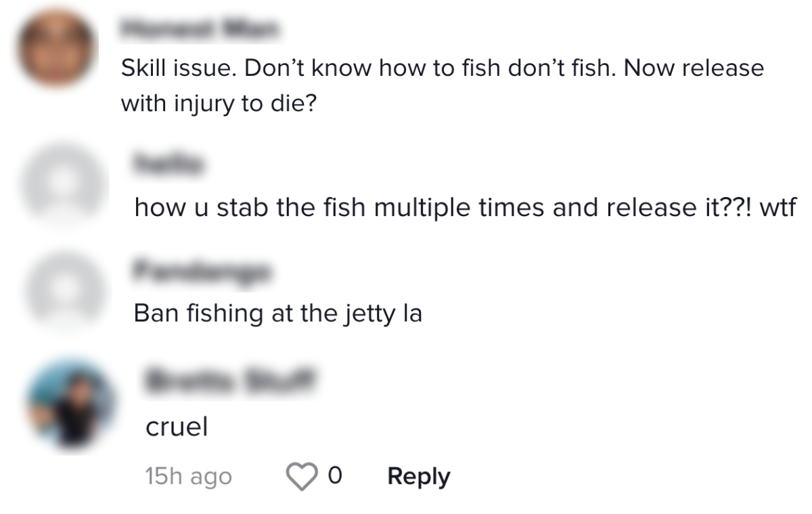Click "Now release" in the first comment
This screenshot has width=812, height=514.
(x=695, y=68)
